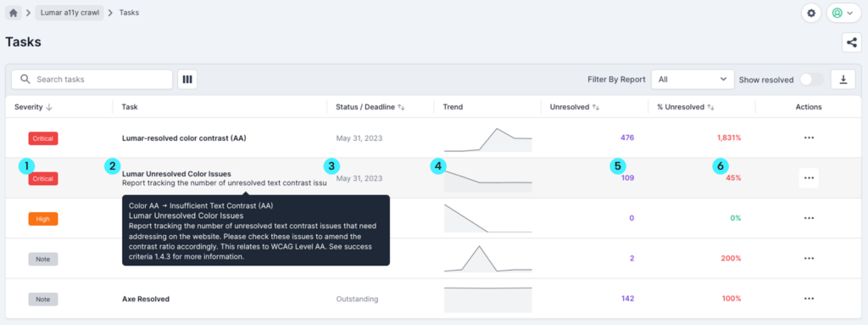Open Lumar a11y crawl breadcrumb
The image size is (868, 325).
[70, 13]
